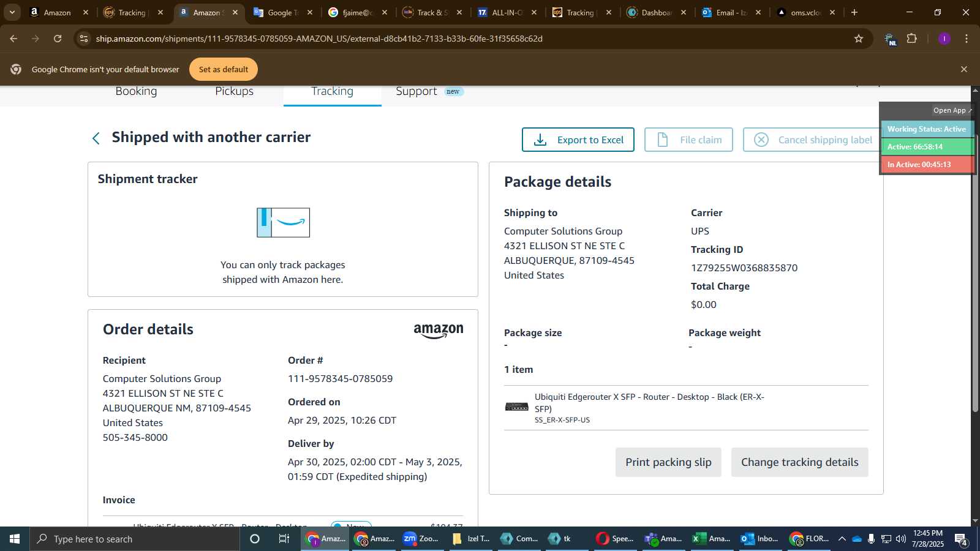This screenshot has height=551, width=980.
Task: Switch to the Pickups tab
Action: coord(234,91)
